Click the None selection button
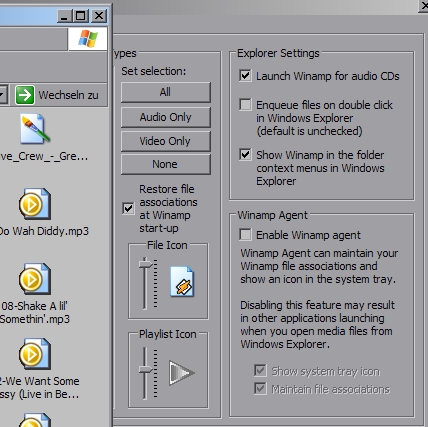The height and width of the screenshot is (427, 428). (x=166, y=164)
